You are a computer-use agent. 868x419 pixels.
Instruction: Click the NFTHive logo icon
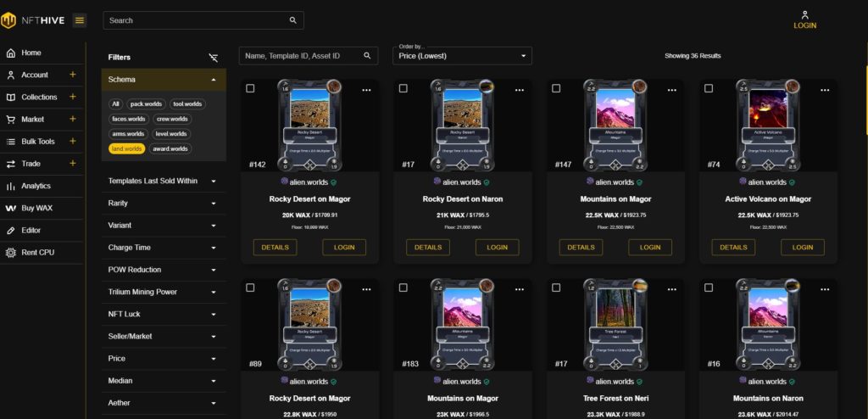[8, 20]
